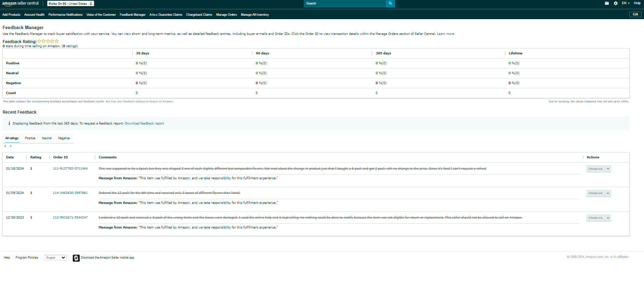The height and width of the screenshot is (300, 644).
Task: Select the All ratings tab
Action: point(12,138)
